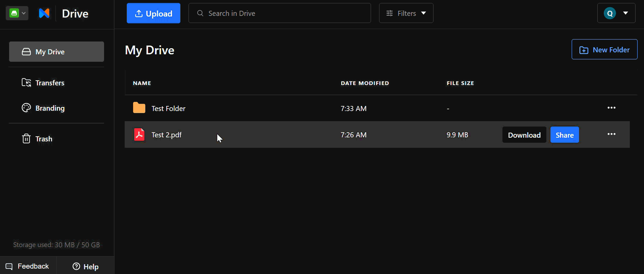Click the Test 2.pdf PDF icon

(139, 134)
